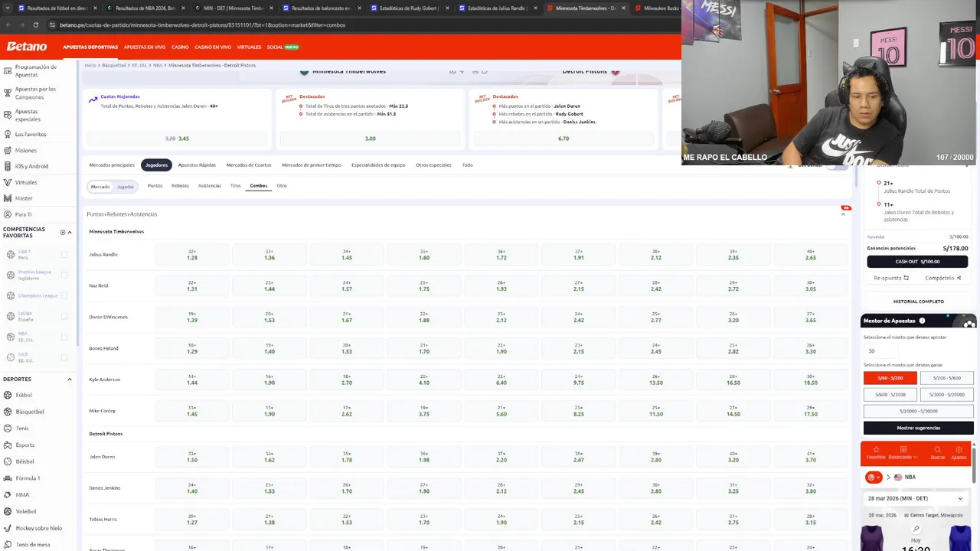Switch to Mercado view toggle
Image resolution: width=980 pixels, height=551 pixels.
click(100, 187)
